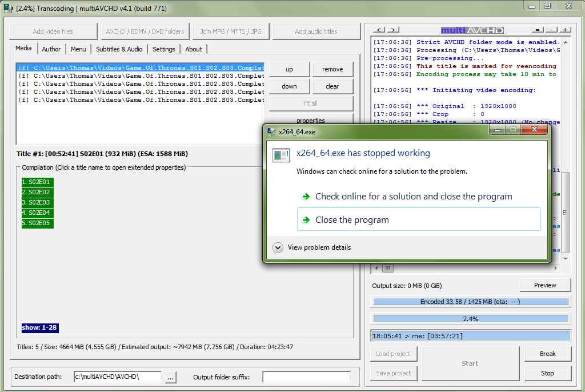Click the x264_64.exe dialog title icon
585x392 pixels.
click(271, 131)
